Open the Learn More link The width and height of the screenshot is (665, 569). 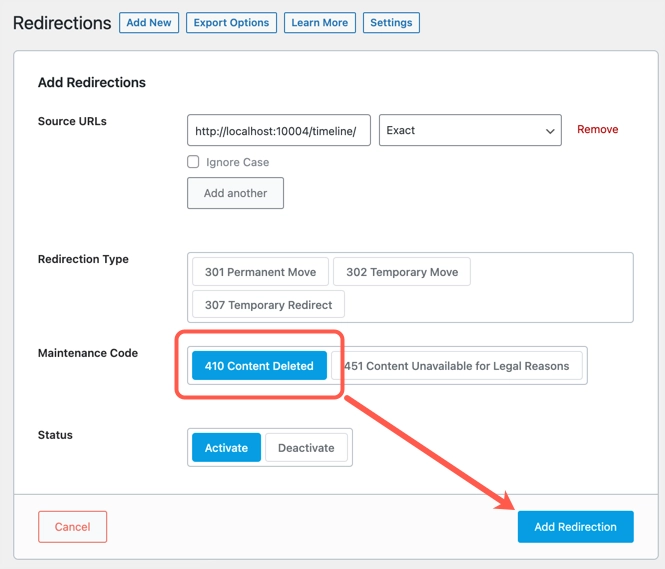pos(319,23)
